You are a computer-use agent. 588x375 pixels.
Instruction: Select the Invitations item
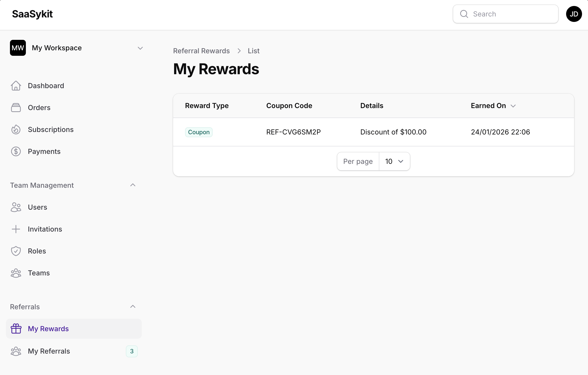[x=45, y=229]
